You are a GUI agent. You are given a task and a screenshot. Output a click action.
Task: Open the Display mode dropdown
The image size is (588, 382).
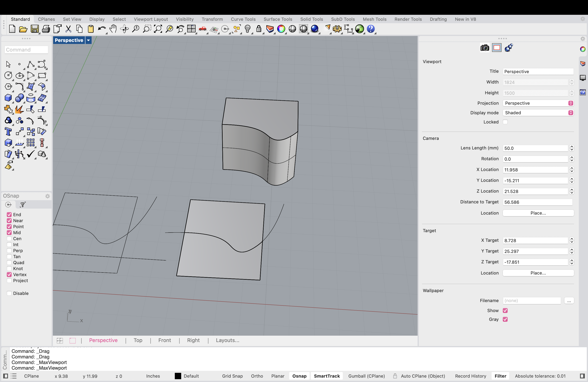(570, 112)
